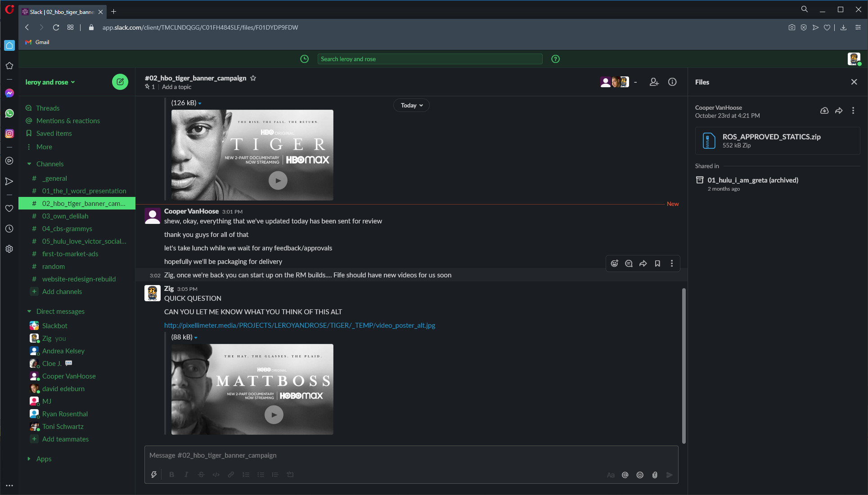Insert a link in the composer

(x=231, y=475)
